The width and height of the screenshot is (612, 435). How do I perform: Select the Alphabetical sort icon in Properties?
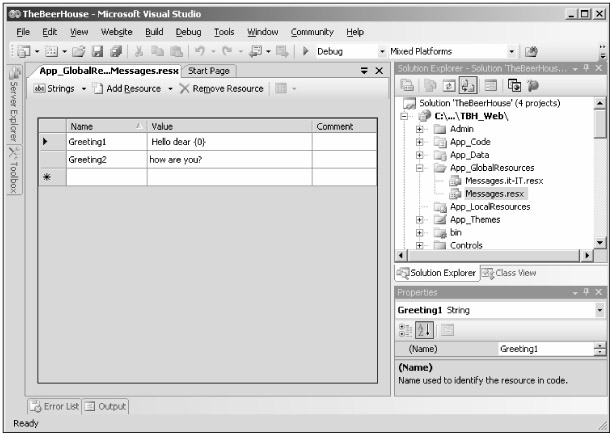pyautogui.click(x=426, y=329)
